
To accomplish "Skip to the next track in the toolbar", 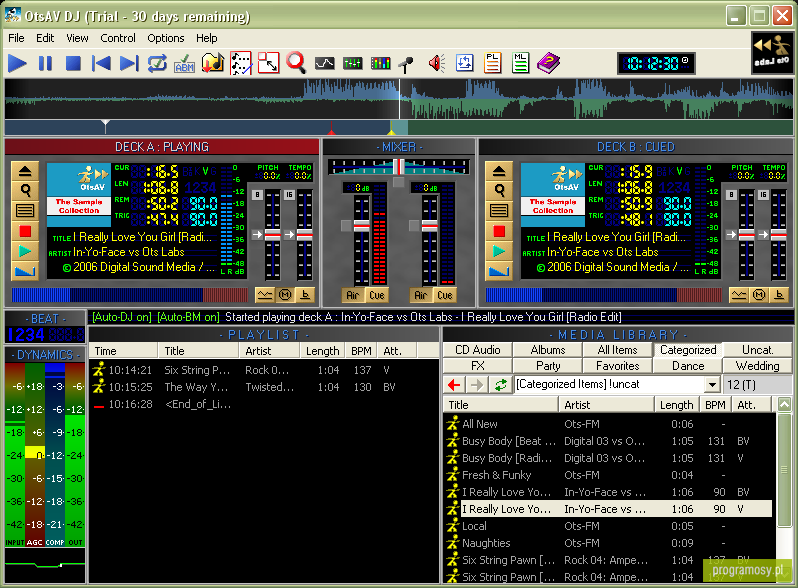I will coord(129,63).
